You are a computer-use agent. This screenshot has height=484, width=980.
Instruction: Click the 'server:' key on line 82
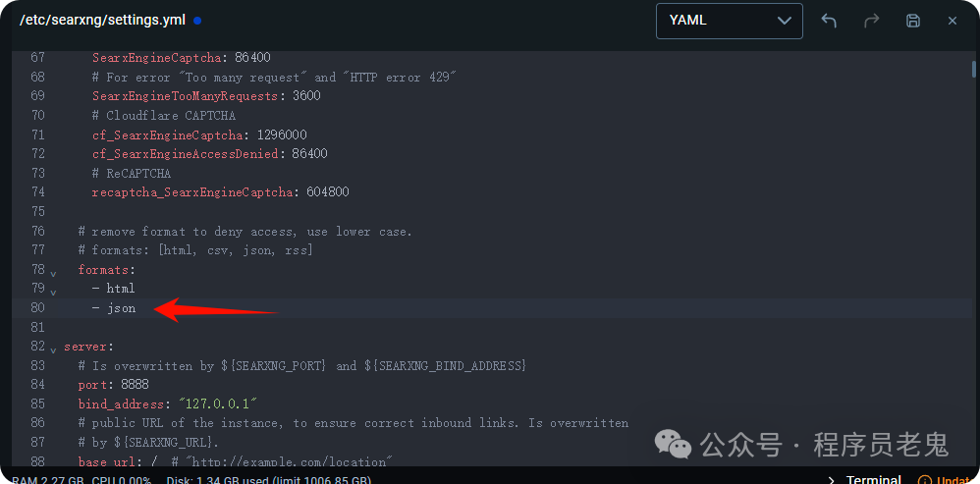click(x=88, y=346)
